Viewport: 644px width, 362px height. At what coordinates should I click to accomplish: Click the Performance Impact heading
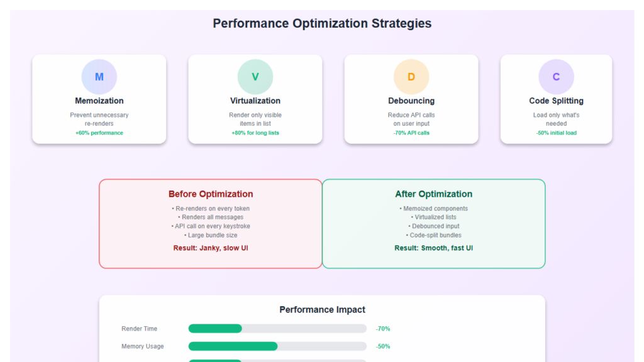pos(322,310)
